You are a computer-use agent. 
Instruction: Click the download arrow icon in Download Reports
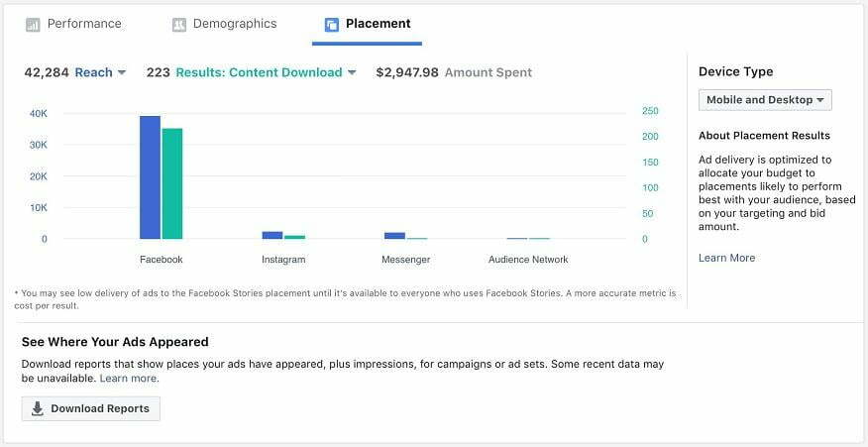(37, 408)
